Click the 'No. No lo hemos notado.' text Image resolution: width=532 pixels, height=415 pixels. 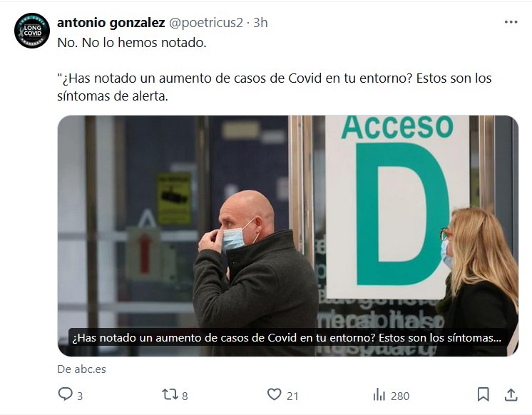[x=132, y=43]
